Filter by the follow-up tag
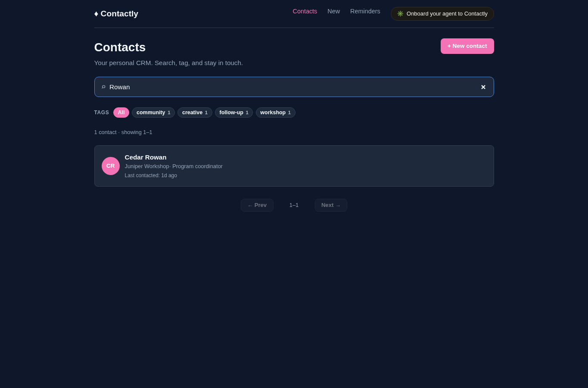 [234, 113]
